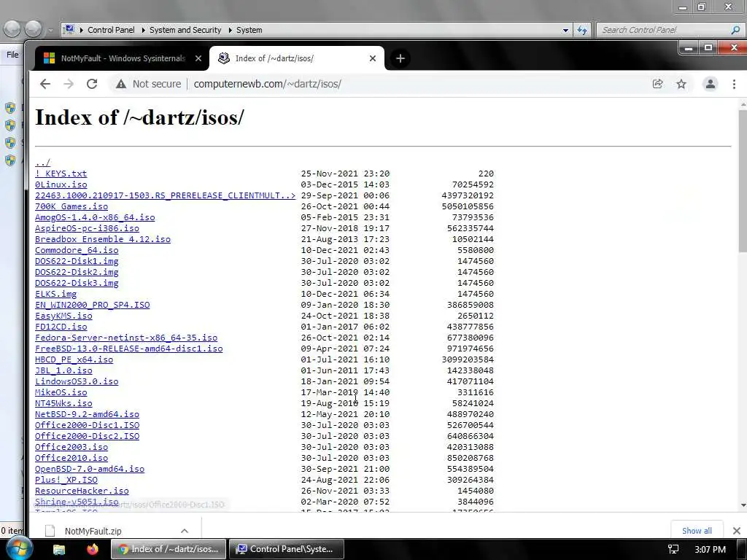Launch Firefox from the taskbar
Screen dimensions: 747x560
(92, 550)
